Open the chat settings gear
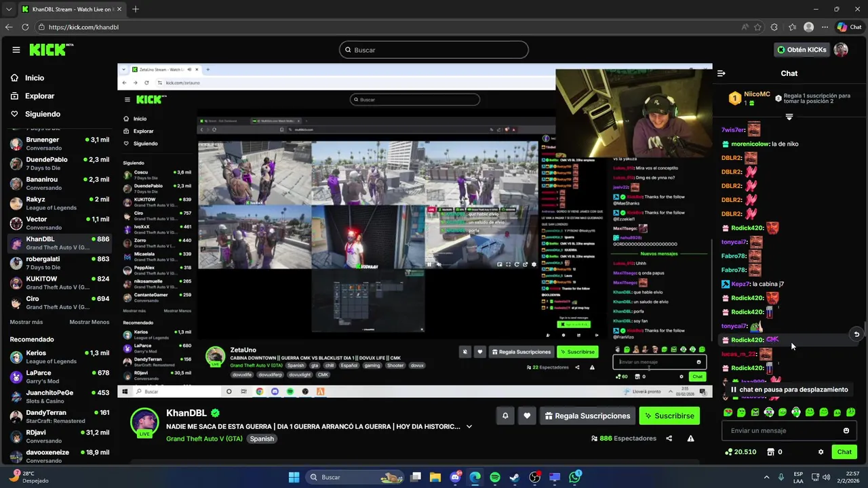868x488 pixels. pyautogui.click(x=821, y=452)
